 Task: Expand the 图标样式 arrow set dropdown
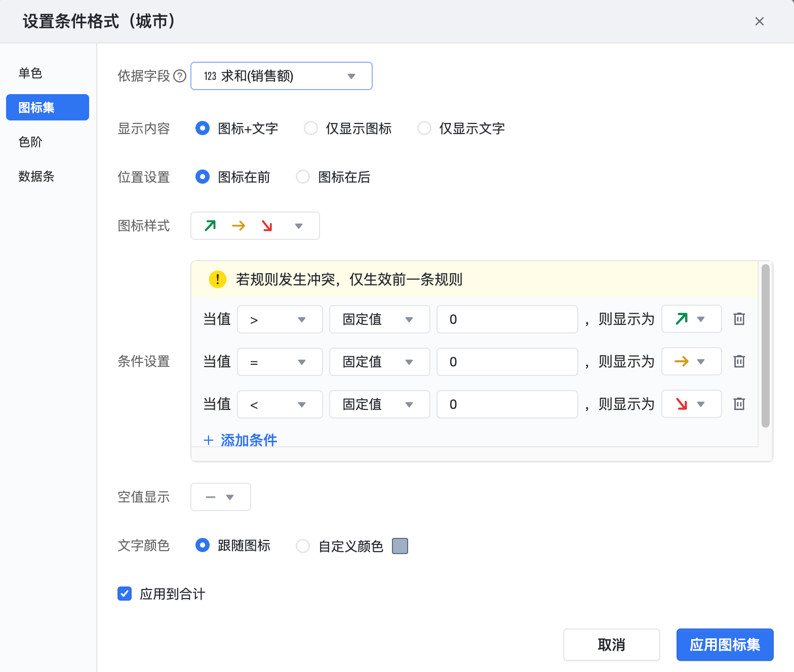[x=255, y=226]
